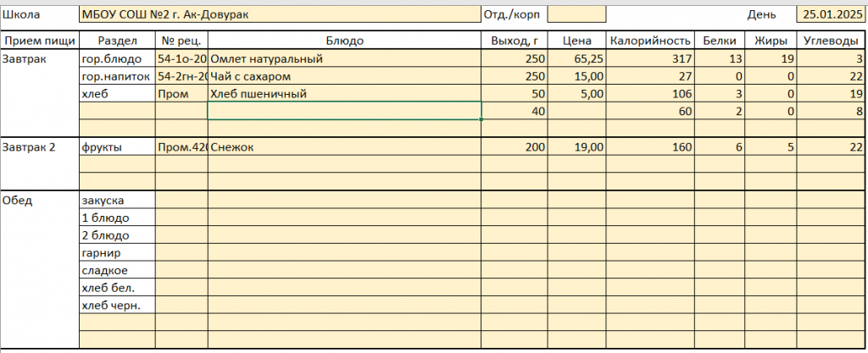Select the price cell showing 19,00
The width and height of the screenshot is (868, 353).
[576, 147]
